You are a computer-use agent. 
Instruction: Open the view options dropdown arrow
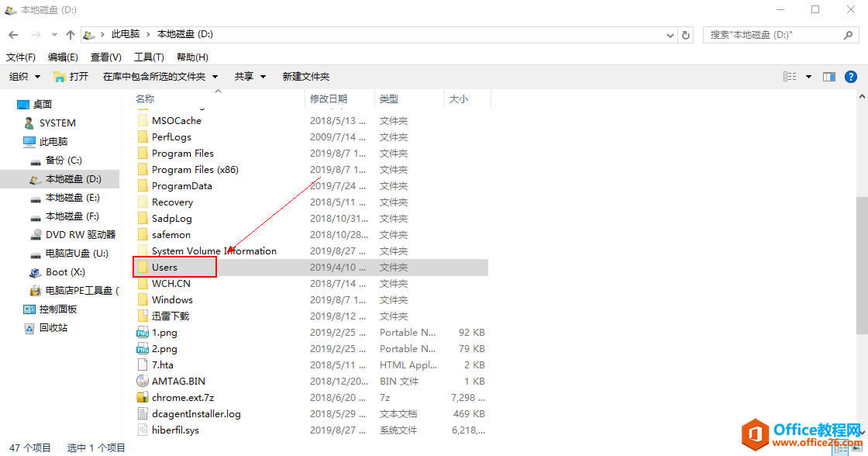pos(808,77)
